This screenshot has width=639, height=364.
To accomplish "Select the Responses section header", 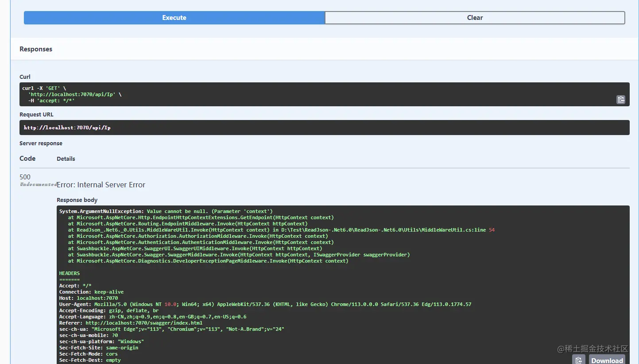I will pos(36,49).
